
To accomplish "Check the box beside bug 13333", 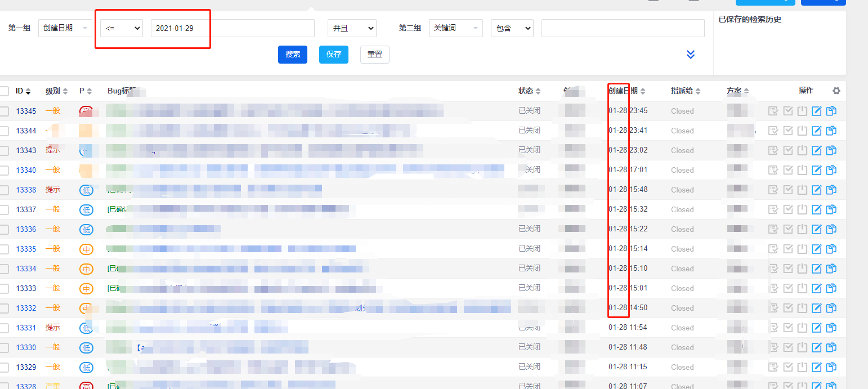I will pos(4,288).
